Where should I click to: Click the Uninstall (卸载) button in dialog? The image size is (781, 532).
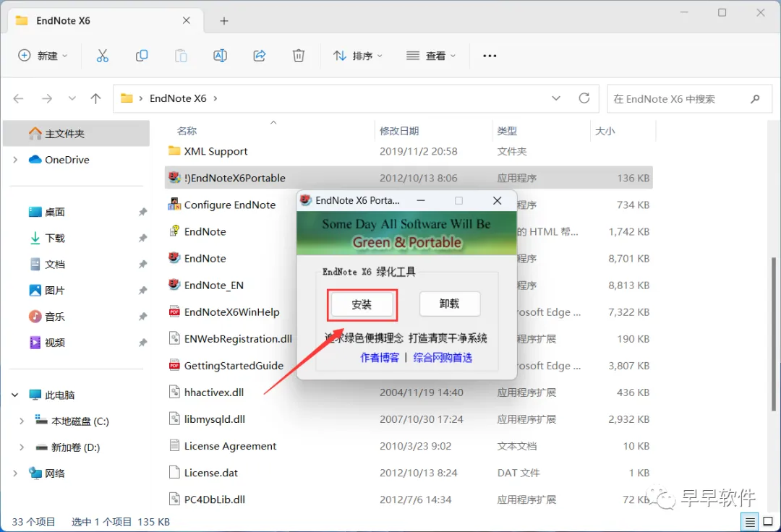(x=449, y=304)
